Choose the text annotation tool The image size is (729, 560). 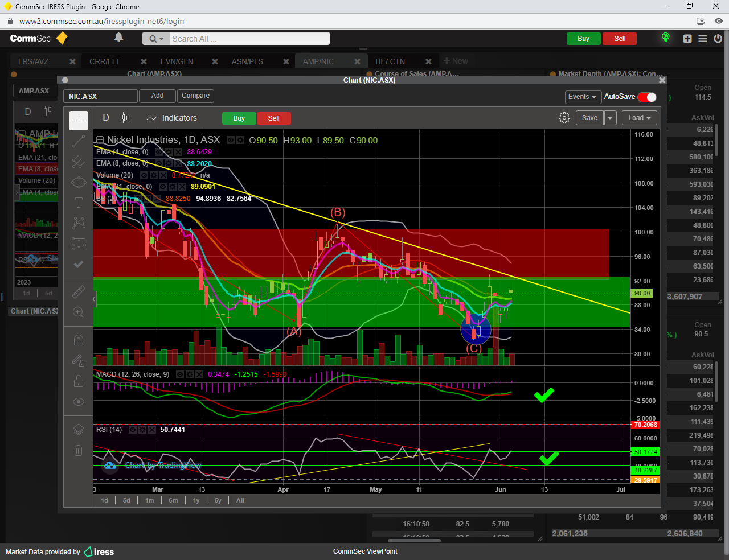pyautogui.click(x=79, y=203)
